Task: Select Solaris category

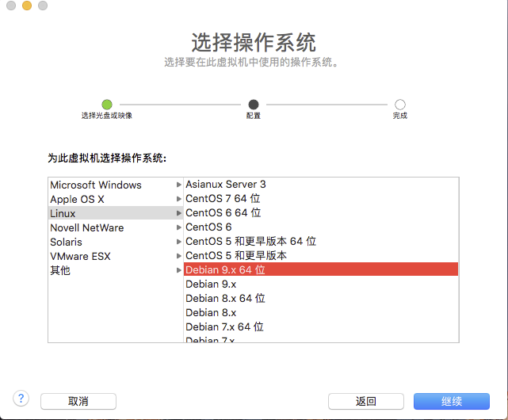Action: [x=116, y=242]
